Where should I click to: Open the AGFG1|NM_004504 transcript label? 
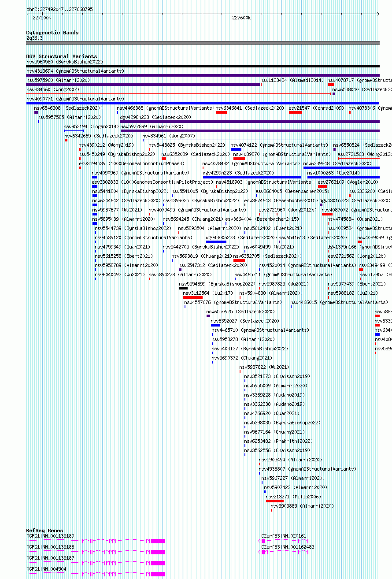pos(47,569)
